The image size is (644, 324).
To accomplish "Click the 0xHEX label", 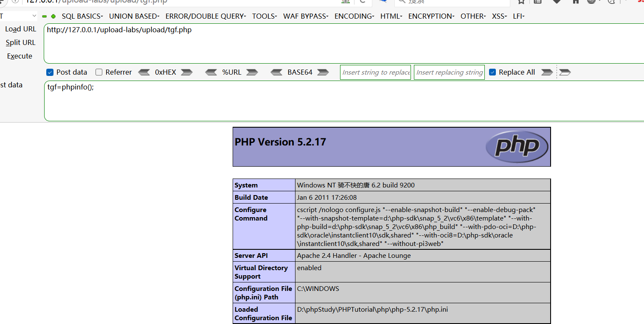I will point(166,72).
